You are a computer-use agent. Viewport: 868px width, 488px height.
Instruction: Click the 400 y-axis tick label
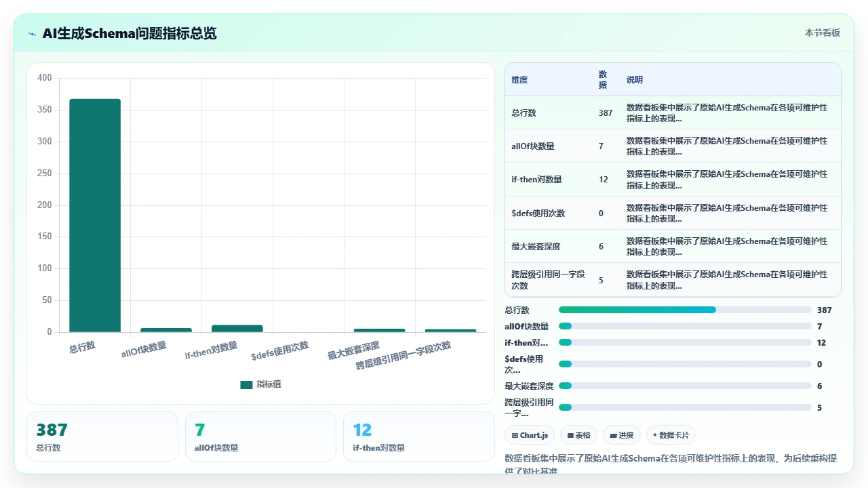tap(44, 78)
